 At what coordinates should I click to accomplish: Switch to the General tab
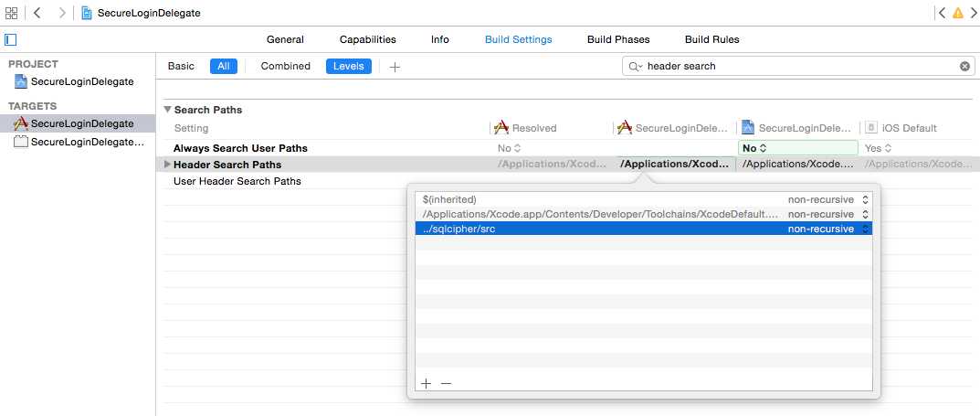point(285,39)
